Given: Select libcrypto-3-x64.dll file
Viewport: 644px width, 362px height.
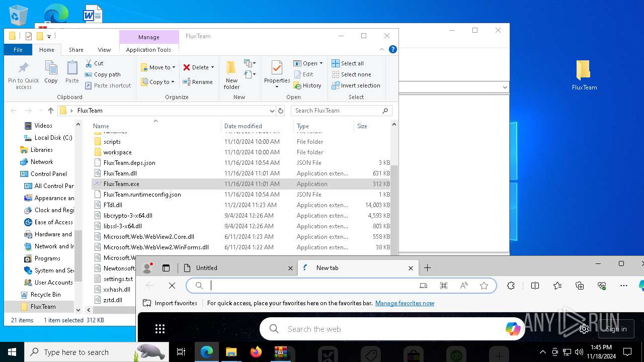Looking at the screenshot, I should pyautogui.click(x=128, y=216).
